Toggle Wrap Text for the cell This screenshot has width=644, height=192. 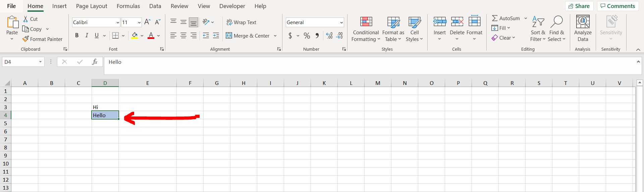241,22
